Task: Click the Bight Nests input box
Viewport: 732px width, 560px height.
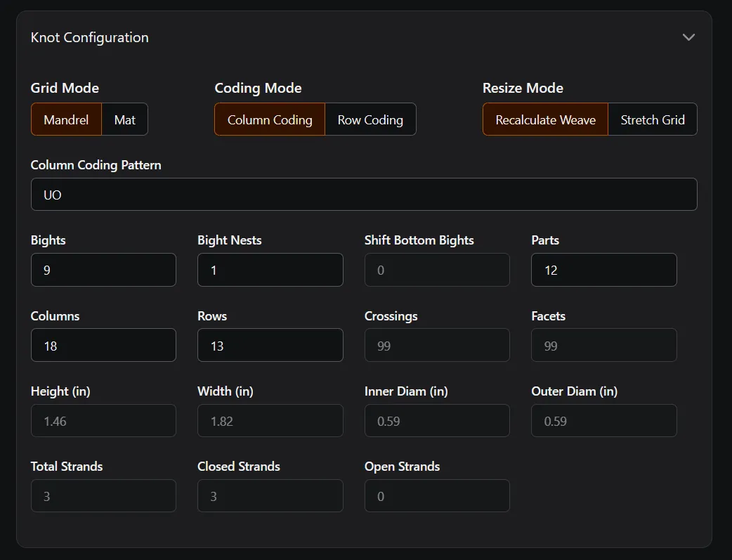Action: [x=270, y=270]
